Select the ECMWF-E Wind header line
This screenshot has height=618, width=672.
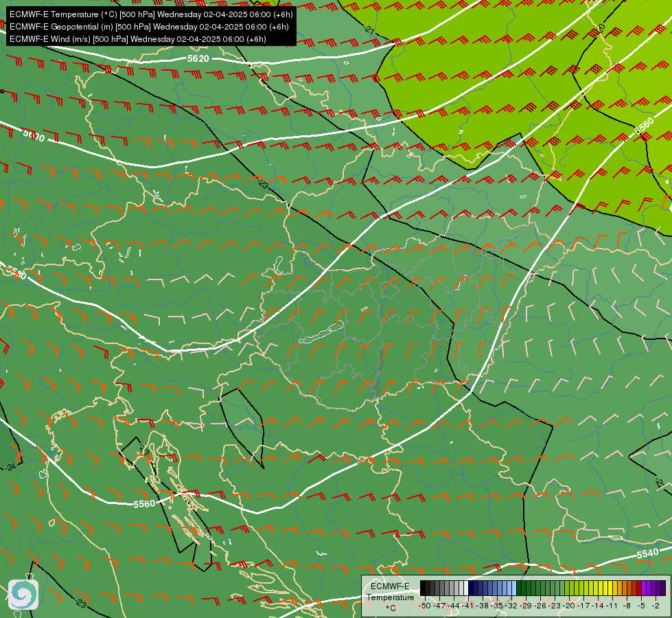[137, 39]
